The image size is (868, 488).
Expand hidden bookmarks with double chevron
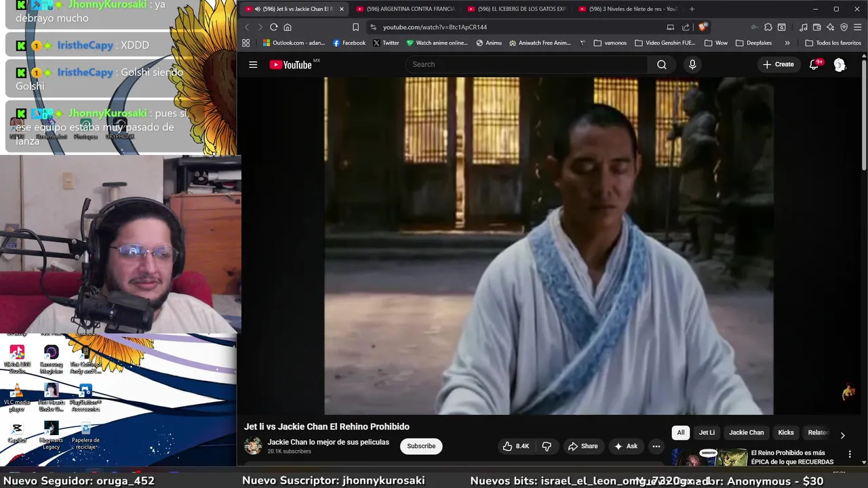click(787, 43)
